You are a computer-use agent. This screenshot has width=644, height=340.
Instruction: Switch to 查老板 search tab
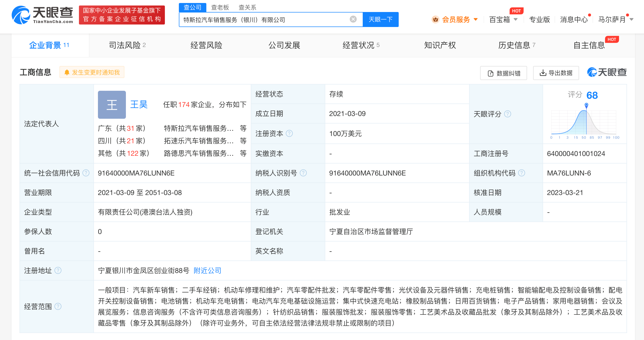pos(220,7)
